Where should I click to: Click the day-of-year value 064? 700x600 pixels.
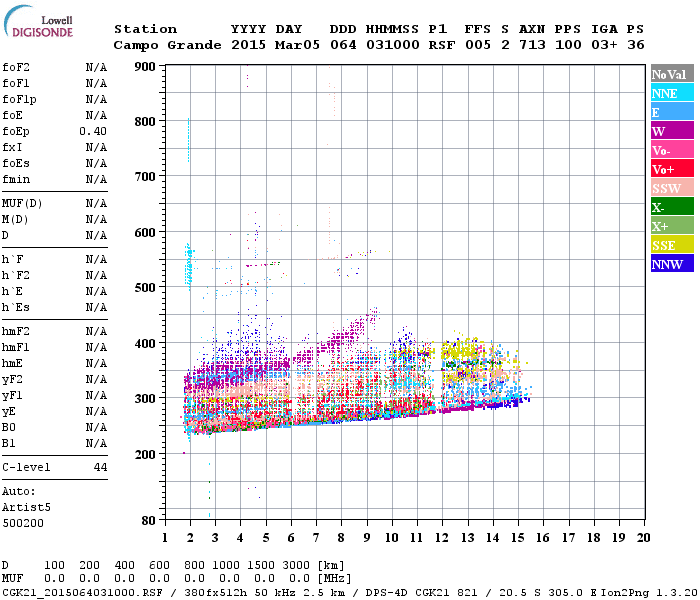pos(343,45)
